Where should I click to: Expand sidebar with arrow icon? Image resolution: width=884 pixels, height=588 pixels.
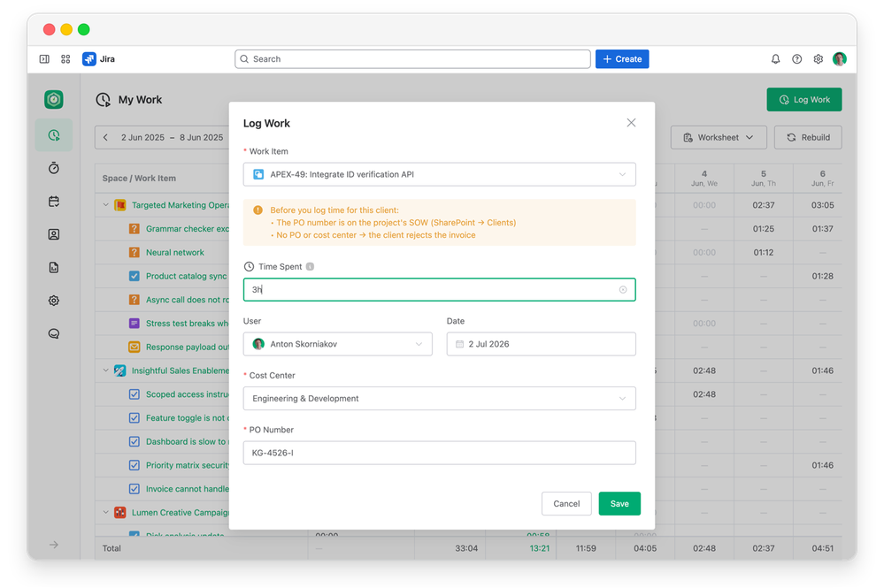click(x=54, y=545)
